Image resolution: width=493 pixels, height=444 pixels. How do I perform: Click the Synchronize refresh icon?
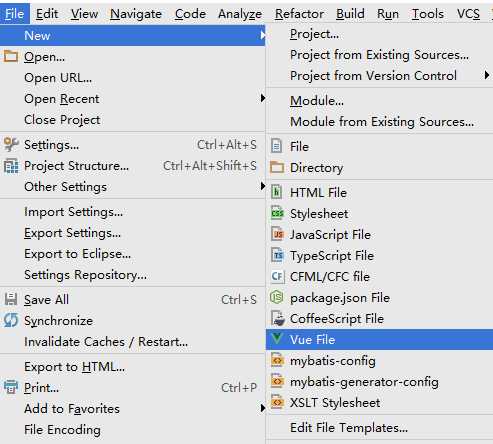coord(11,320)
